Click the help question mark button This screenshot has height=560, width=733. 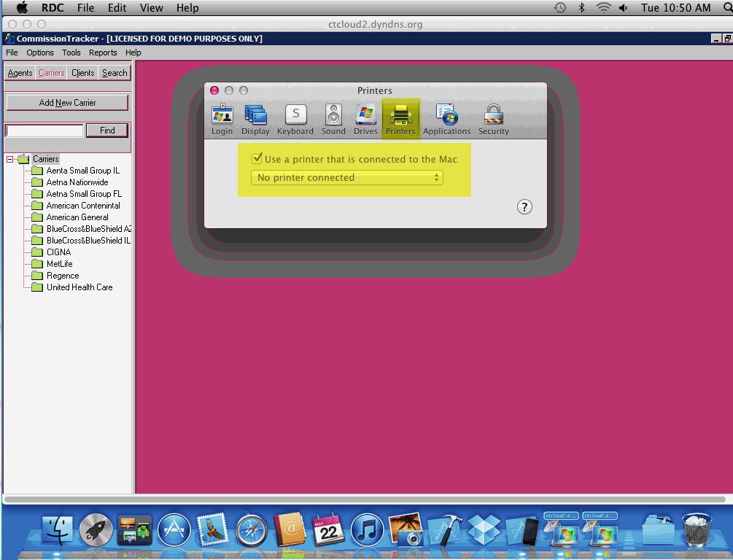[524, 207]
